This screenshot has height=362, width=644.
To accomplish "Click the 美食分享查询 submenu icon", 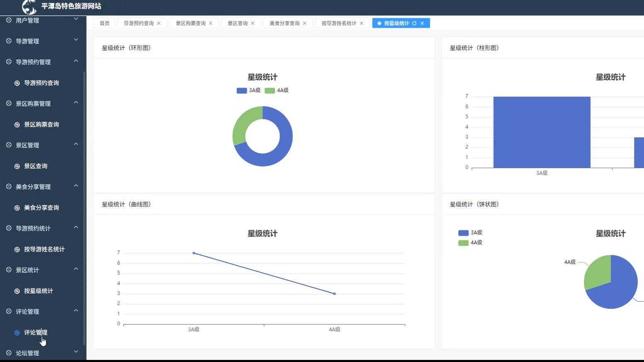I will (x=17, y=208).
